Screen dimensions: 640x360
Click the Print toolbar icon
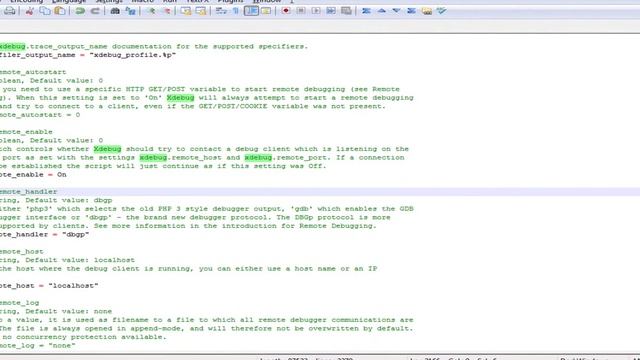[9, 11]
